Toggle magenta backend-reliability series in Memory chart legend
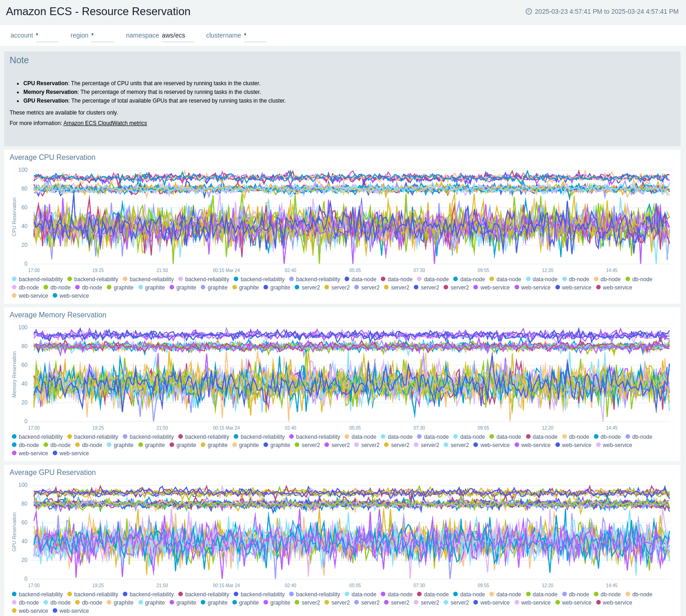This screenshot has height=616, width=686. pos(203,437)
